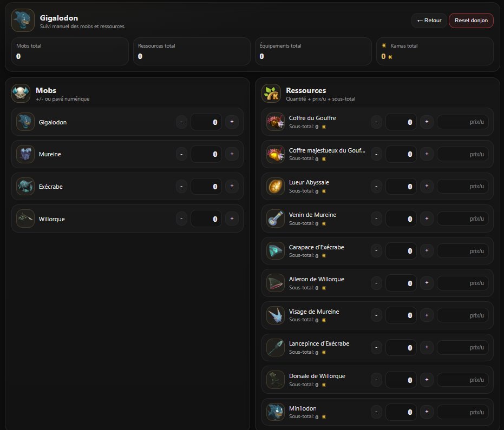Click the Coffre du Gouffre icon
The image size is (504, 430).
276,122
